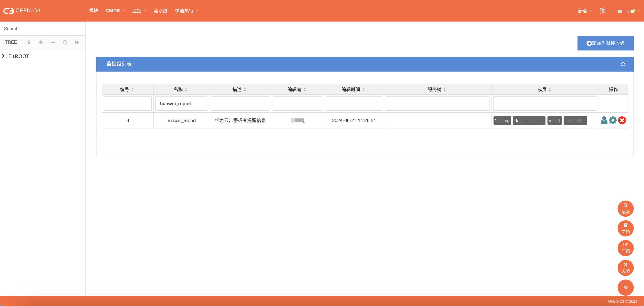This screenshot has height=306, width=644.
Task: Click the floating 文档 button
Action: pyautogui.click(x=625, y=228)
